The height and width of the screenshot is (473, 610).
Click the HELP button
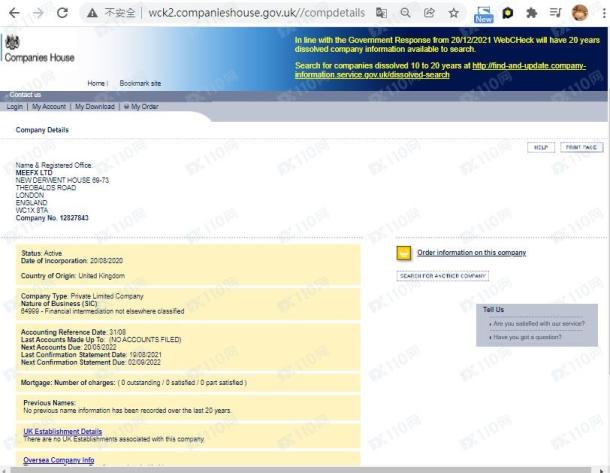click(541, 147)
